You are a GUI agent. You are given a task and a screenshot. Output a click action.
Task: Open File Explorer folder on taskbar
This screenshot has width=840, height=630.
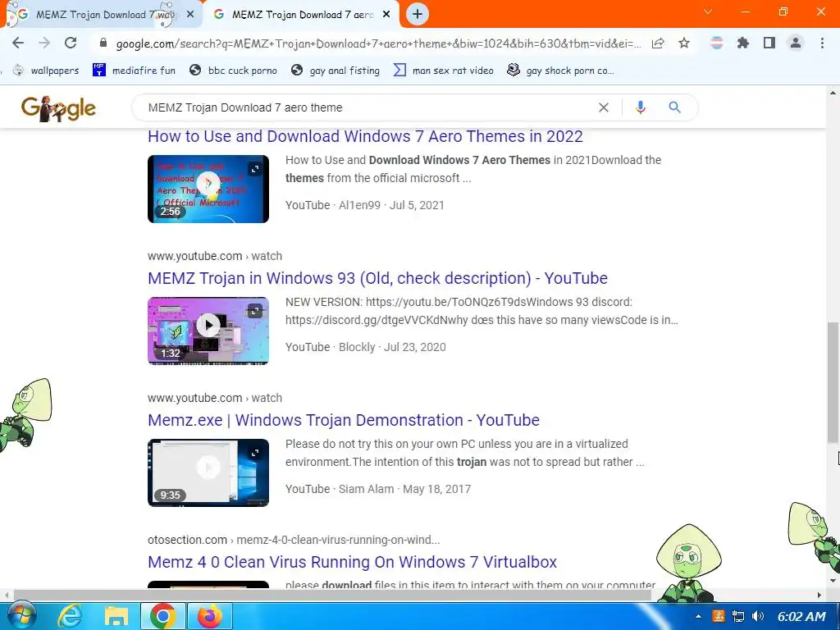pyautogui.click(x=116, y=617)
